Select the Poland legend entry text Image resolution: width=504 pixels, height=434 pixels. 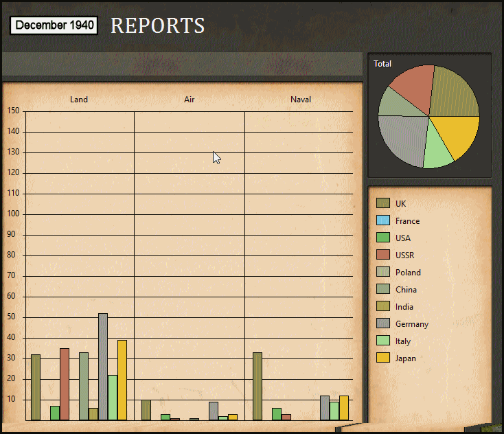408,273
